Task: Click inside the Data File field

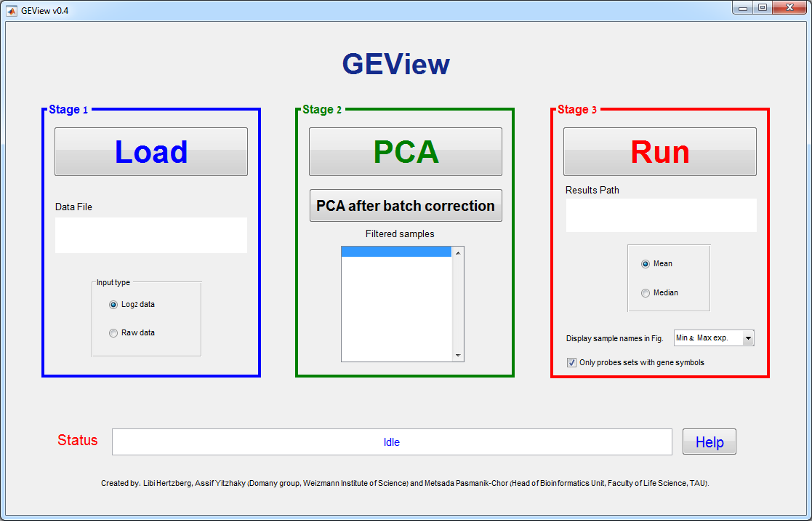Action: pyautogui.click(x=151, y=235)
